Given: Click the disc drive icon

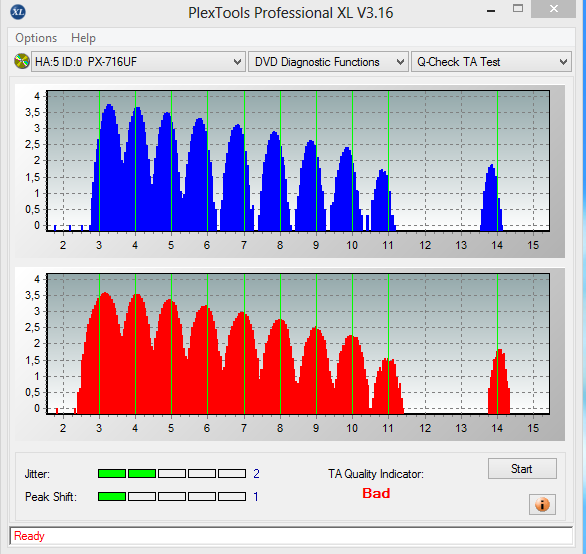Looking at the screenshot, I should [22, 61].
